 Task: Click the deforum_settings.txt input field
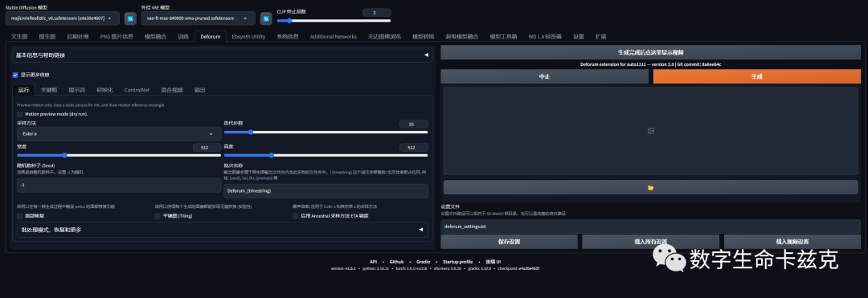[x=650, y=227]
